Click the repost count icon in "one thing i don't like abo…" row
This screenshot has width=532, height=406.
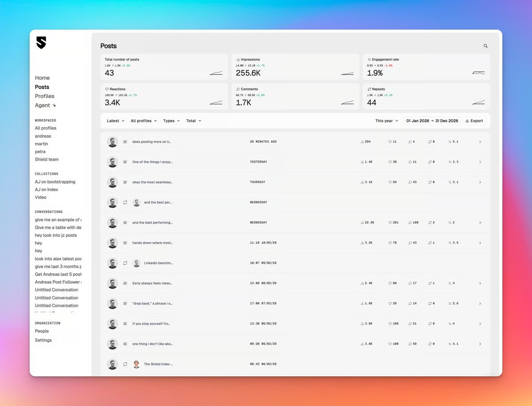[x=430, y=344]
